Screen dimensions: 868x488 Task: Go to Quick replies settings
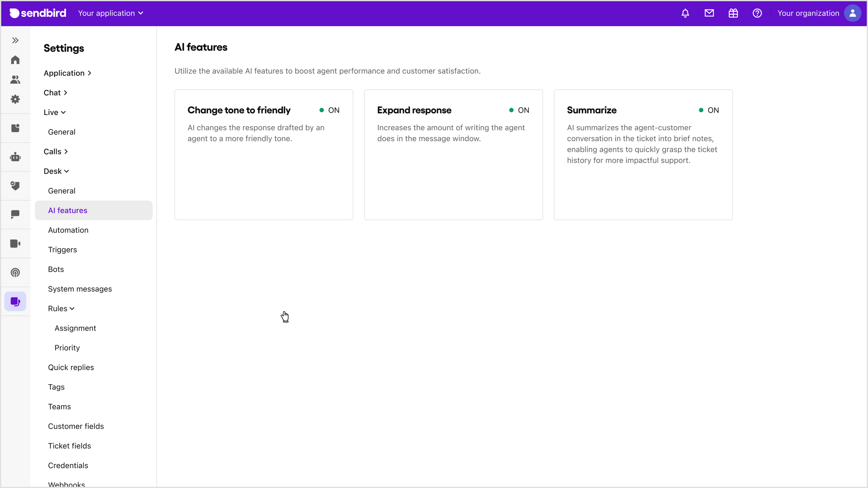pyautogui.click(x=71, y=367)
